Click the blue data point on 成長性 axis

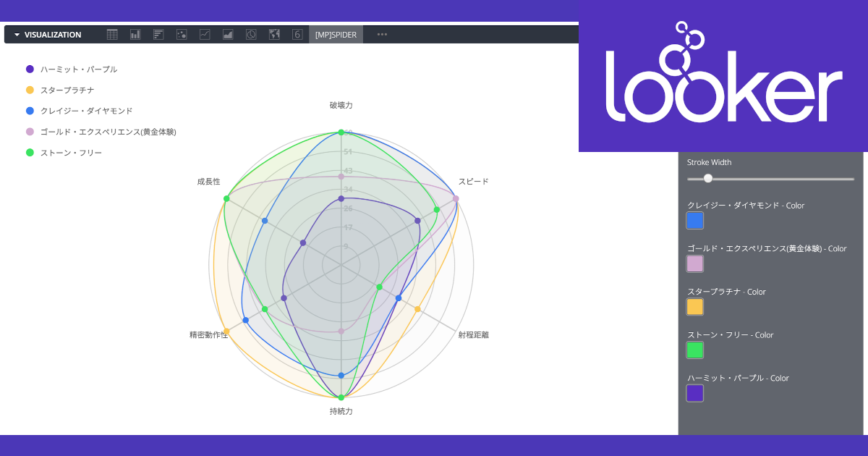click(x=265, y=221)
